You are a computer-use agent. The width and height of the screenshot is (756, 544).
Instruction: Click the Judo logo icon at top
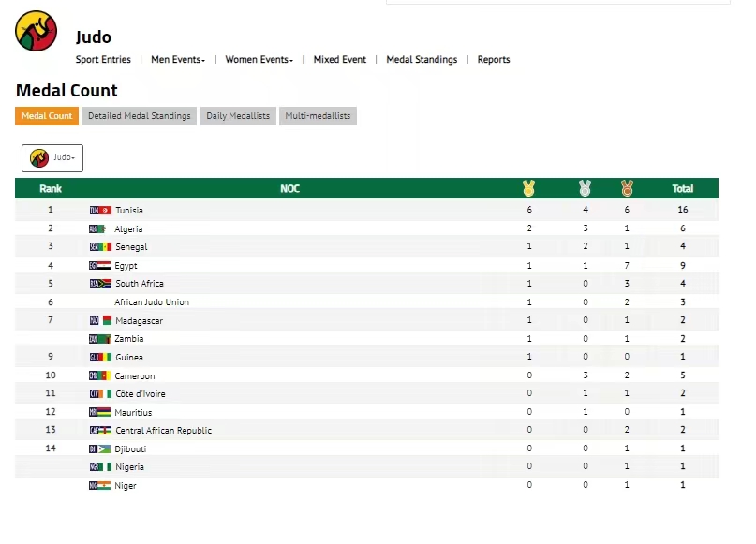click(x=37, y=31)
